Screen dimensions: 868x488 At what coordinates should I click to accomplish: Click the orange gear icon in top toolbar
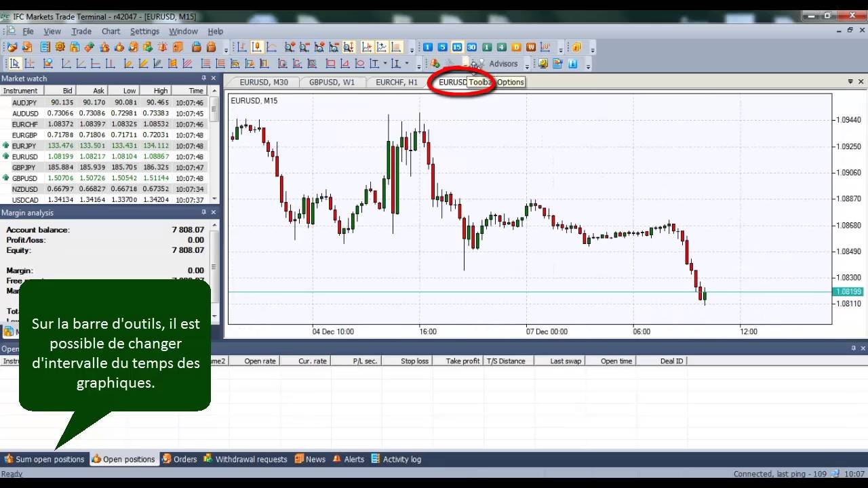[60, 47]
